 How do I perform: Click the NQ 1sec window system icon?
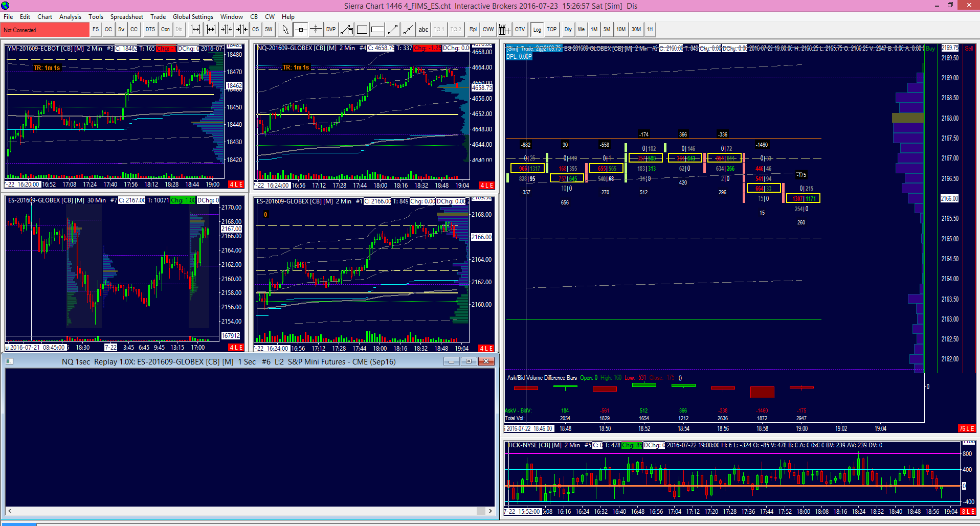click(9, 361)
